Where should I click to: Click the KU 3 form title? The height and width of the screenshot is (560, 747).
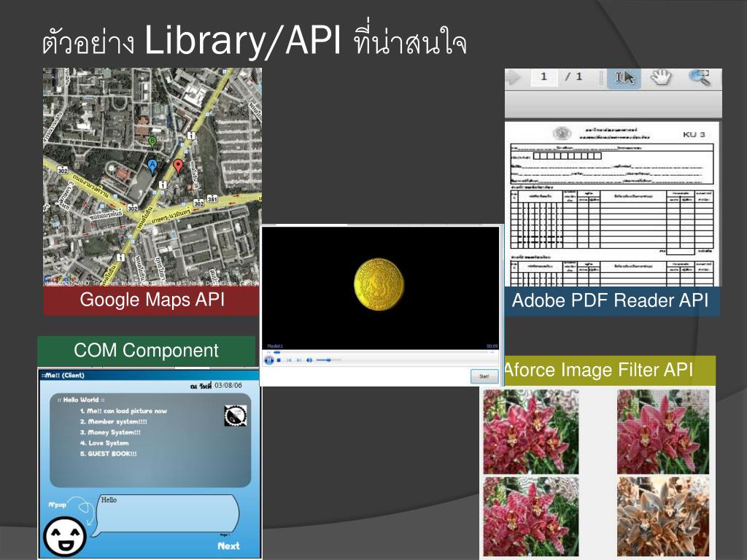coord(694,135)
